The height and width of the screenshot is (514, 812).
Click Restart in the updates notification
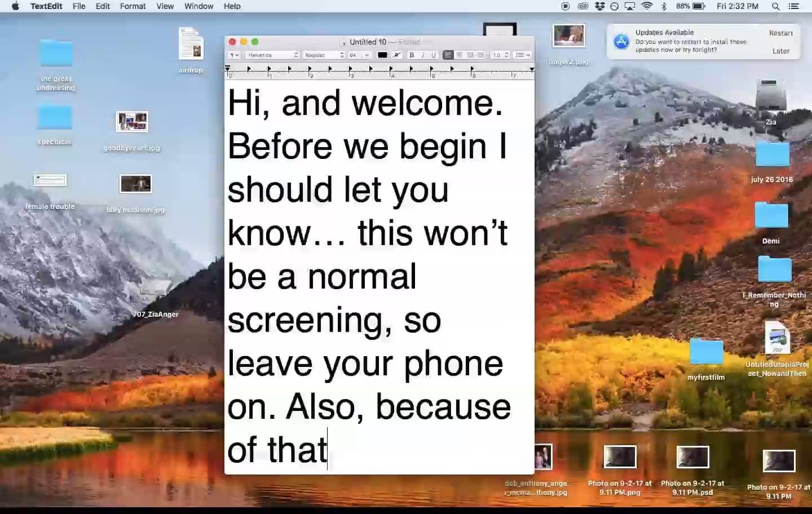pos(780,33)
